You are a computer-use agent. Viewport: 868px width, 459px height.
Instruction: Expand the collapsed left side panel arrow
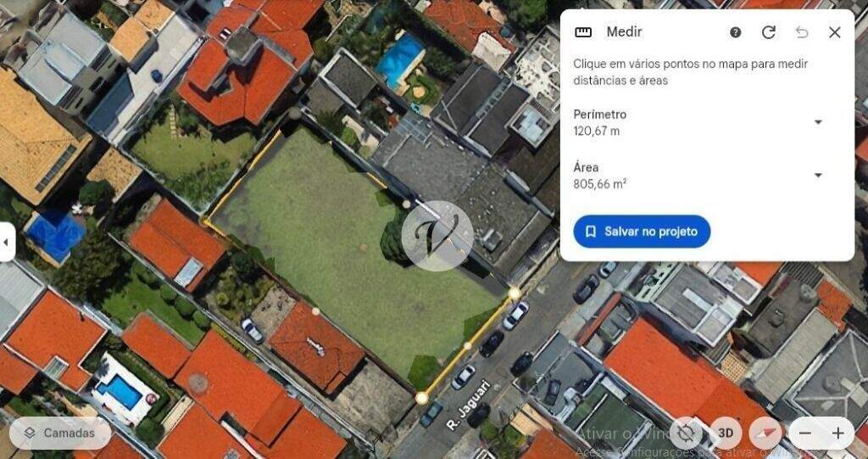pos(7,242)
